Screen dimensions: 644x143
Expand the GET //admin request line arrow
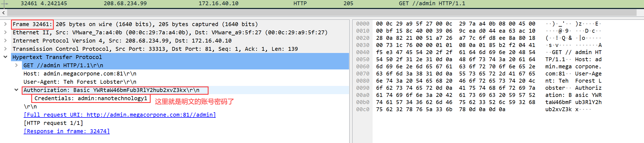(16, 65)
